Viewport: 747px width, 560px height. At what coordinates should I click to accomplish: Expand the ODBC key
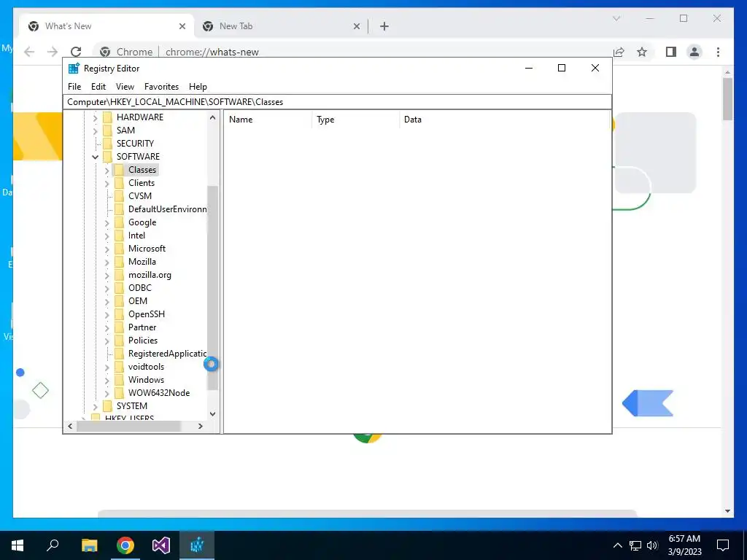coord(107,288)
